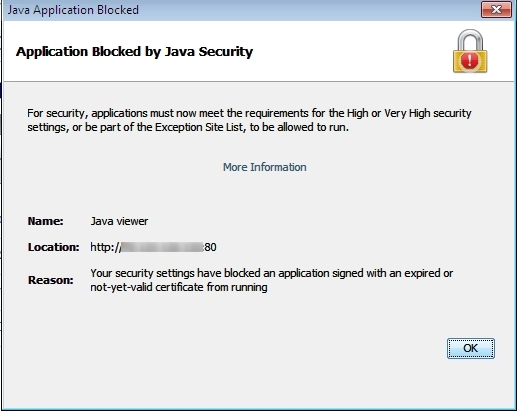This screenshot has height=411, width=517.
Task: Open the More Information link
Action: 264,167
